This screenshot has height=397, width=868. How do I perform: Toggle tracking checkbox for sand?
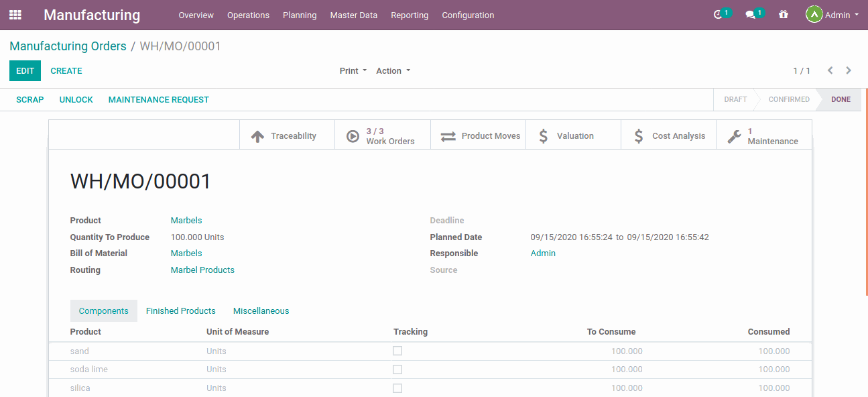[397, 351]
